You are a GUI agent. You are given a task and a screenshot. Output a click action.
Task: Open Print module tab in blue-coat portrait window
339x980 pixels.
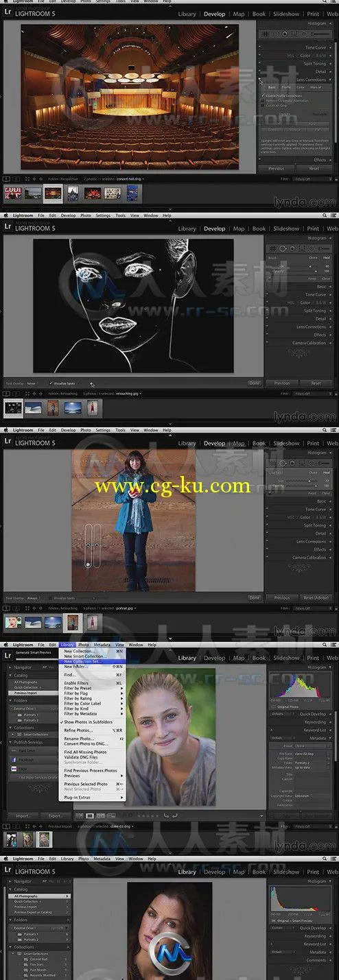[313, 443]
